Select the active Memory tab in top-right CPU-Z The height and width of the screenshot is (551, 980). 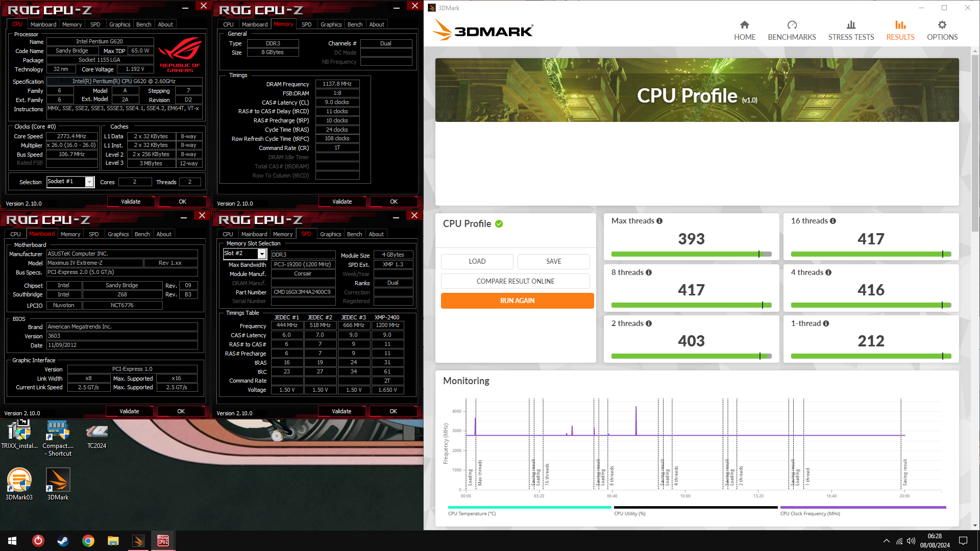click(x=283, y=24)
